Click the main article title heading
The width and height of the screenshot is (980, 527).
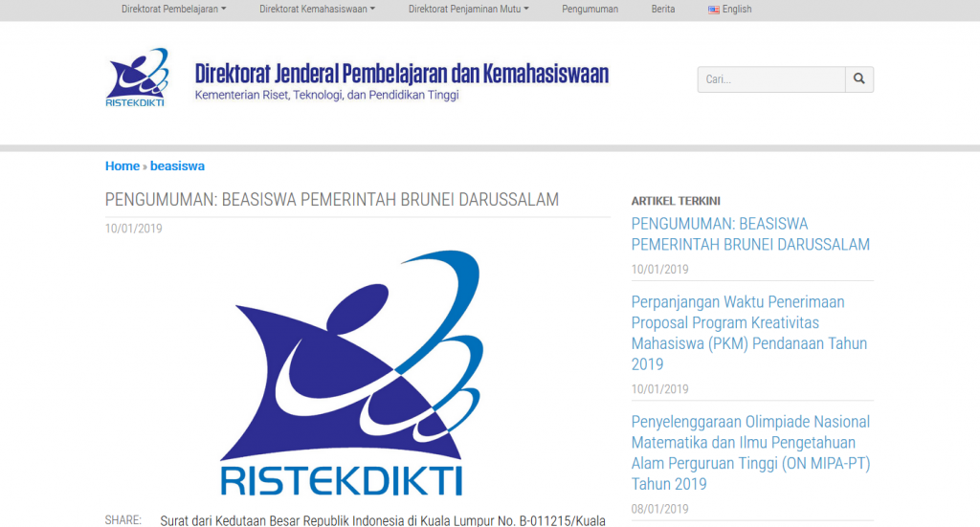click(332, 200)
